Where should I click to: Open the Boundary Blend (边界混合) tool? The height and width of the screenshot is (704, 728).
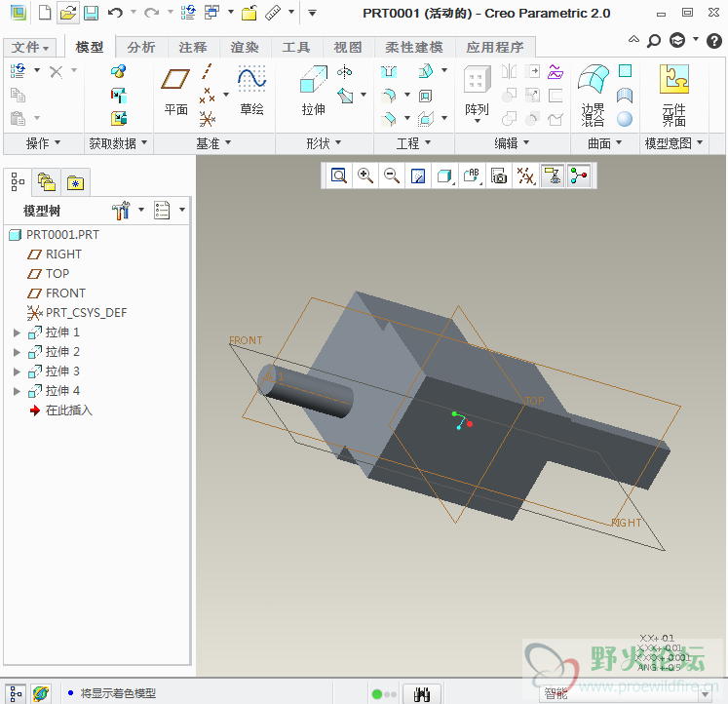click(x=593, y=96)
